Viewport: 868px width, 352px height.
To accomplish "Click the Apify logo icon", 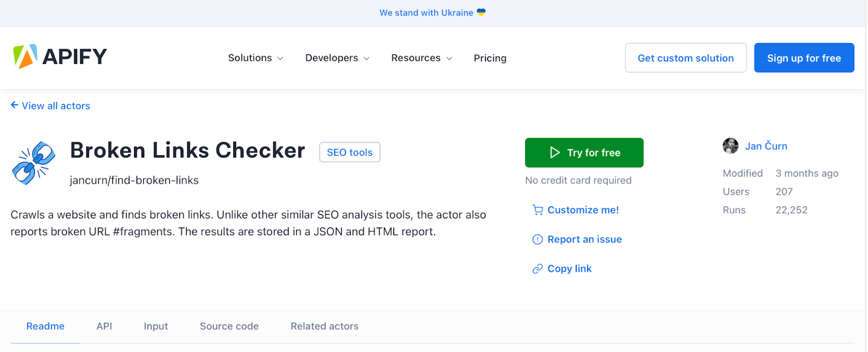I will tap(25, 56).
